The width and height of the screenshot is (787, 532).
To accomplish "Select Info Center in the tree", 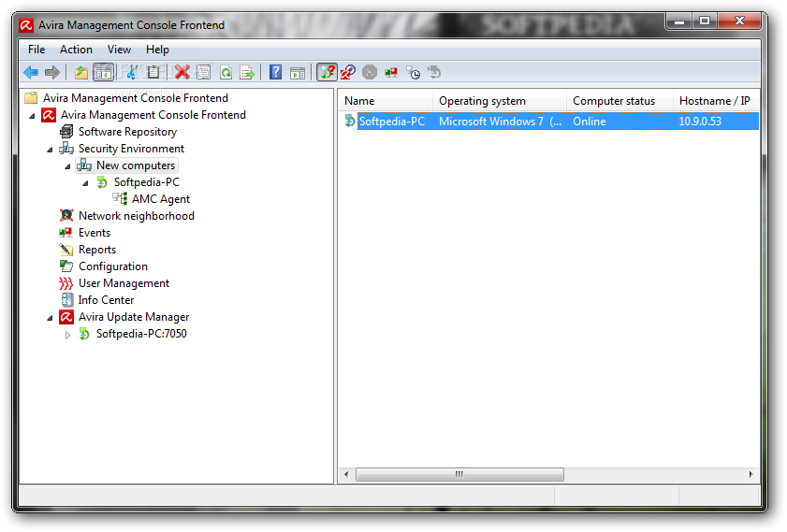I will pos(106,300).
